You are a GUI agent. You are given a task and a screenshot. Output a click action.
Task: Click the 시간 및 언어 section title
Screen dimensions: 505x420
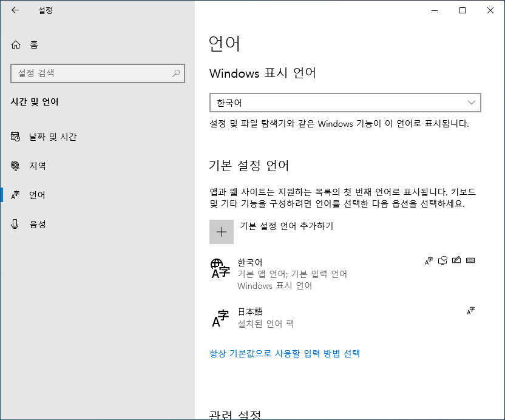[x=35, y=102]
